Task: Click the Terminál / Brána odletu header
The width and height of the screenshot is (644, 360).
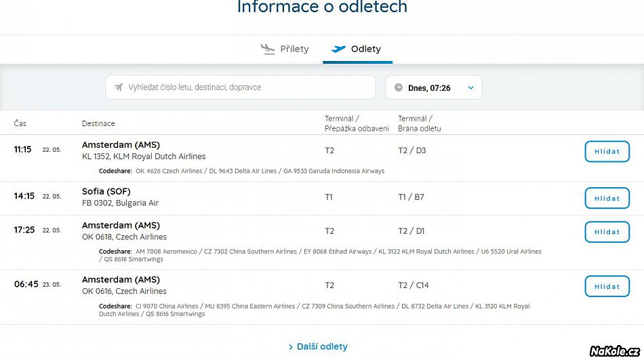Action: click(x=420, y=123)
